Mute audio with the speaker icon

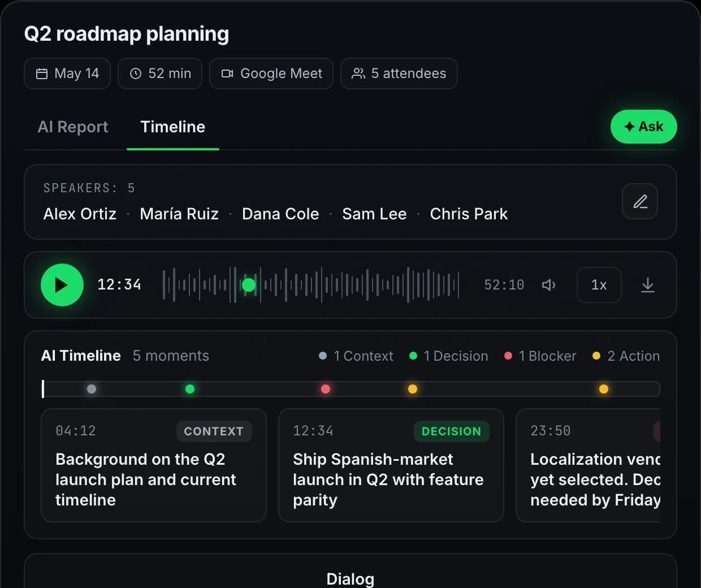(x=548, y=285)
